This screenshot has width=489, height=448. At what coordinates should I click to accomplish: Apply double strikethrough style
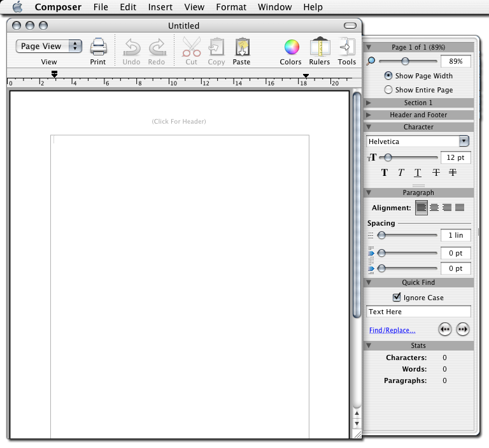pyautogui.click(x=453, y=172)
